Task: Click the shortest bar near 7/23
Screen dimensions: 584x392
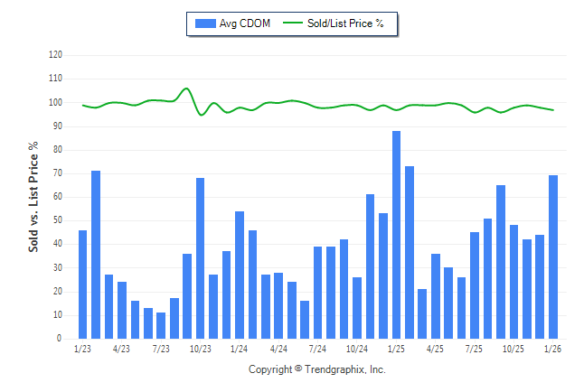Action: (x=161, y=325)
